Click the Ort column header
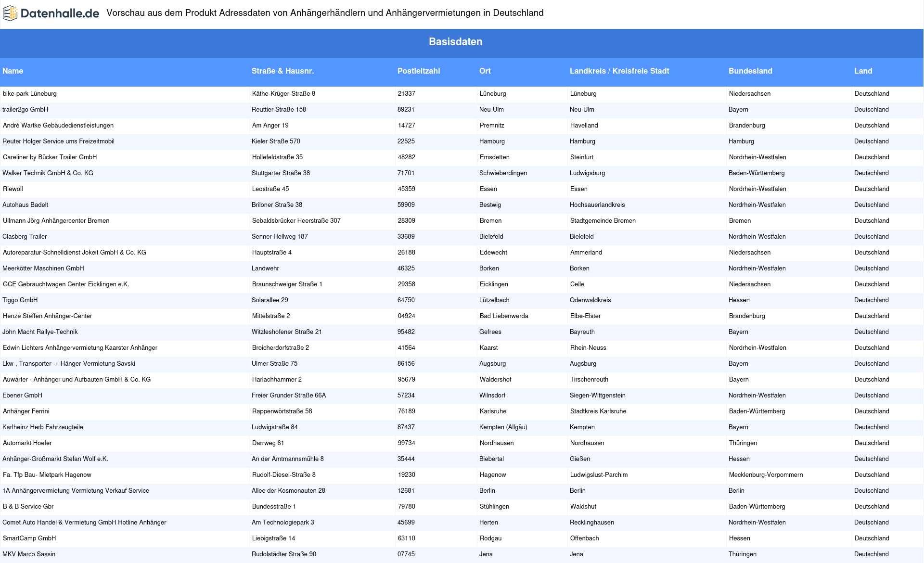This screenshot has width=924, height=563. [485, 71]
